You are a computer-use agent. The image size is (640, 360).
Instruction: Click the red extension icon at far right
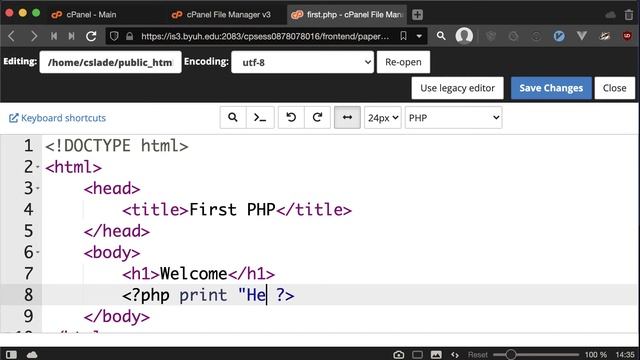pyautogui.click(x=627, y=36)
